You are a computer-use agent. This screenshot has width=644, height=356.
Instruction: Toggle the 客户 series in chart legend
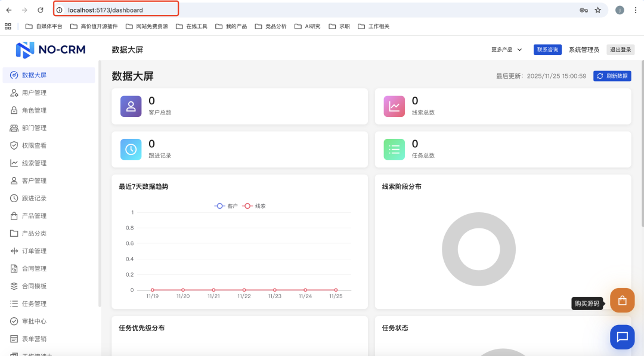[226, 206]
